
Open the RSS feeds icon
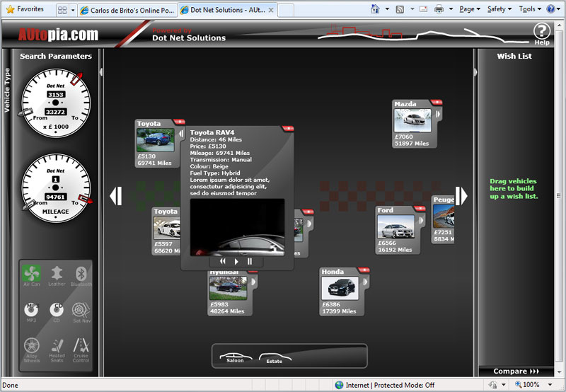tap(400, 9)
